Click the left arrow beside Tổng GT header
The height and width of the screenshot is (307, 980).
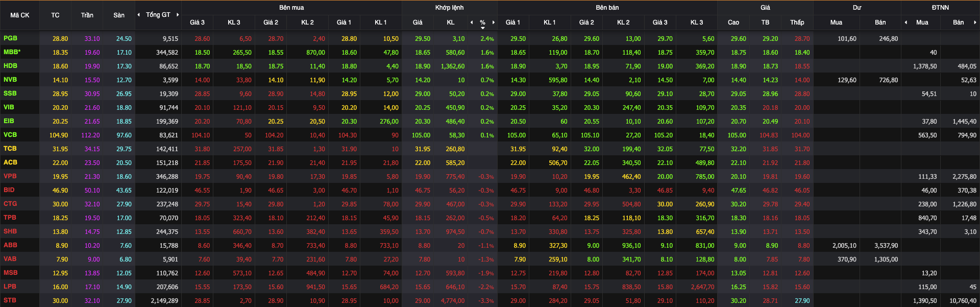139,15
